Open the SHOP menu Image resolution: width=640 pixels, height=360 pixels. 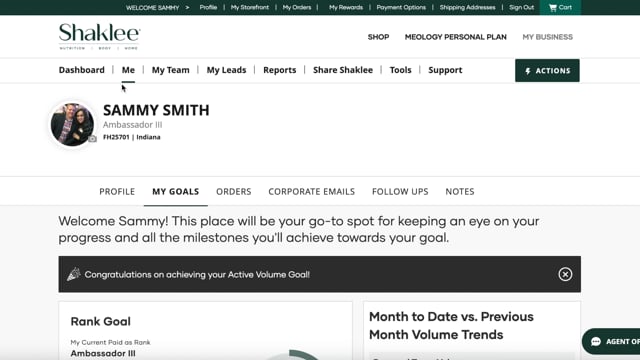[378, 37]
